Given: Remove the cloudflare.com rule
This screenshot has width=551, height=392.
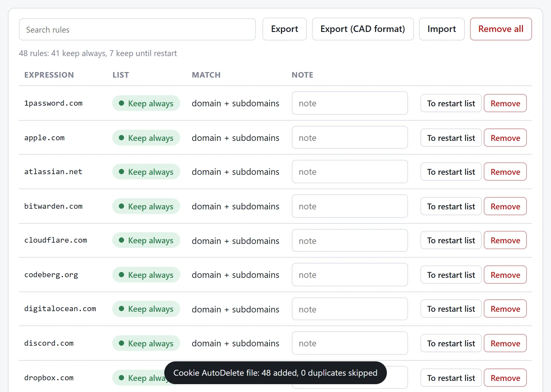Looking at the screenshot, I should (x=505, y=240).
